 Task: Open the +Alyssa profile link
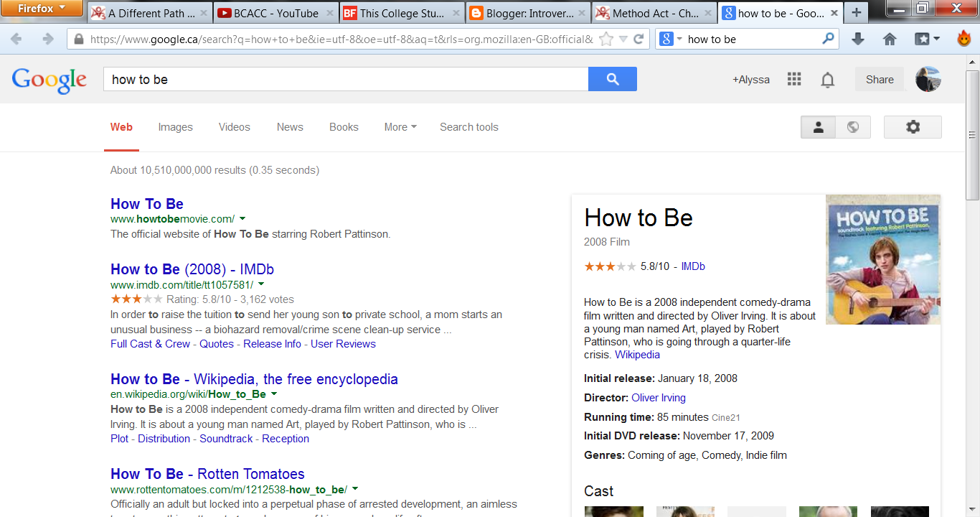pos(751,80)
